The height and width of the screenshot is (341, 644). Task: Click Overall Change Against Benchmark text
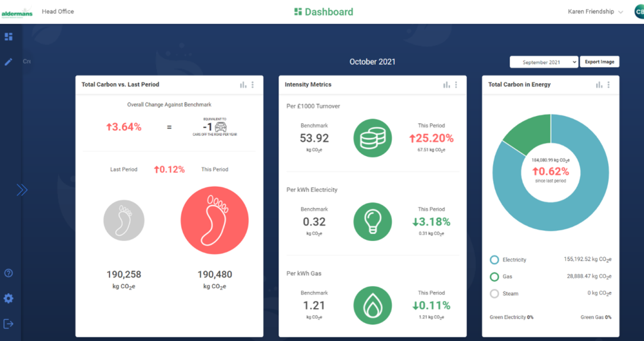[x=169, y=105]
